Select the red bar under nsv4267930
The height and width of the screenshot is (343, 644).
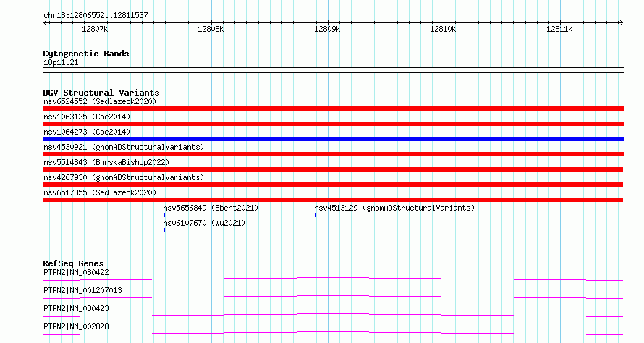(333, 185)
